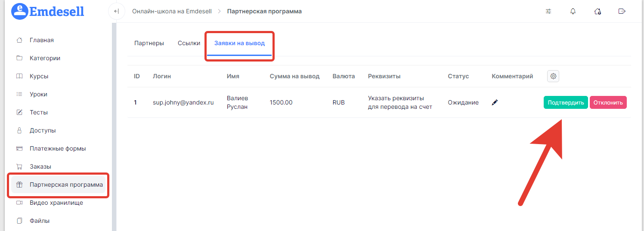
Task: Click the Комментарий column header
Action: click(512, 76)
